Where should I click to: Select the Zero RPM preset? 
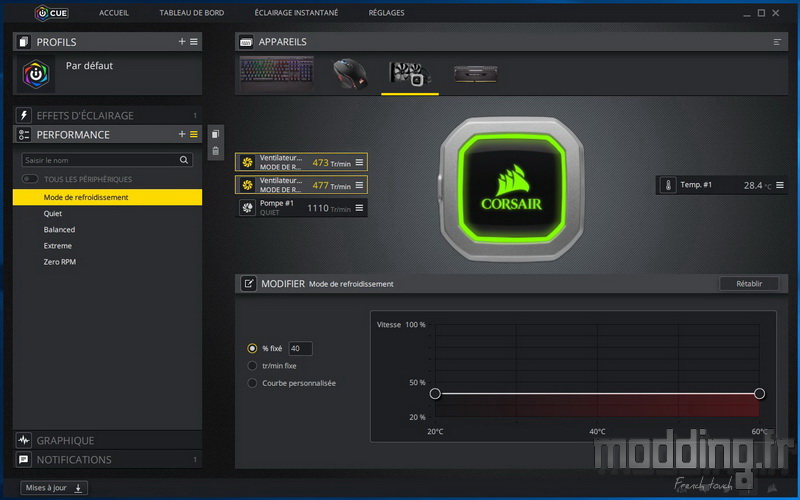tap(60, 262)
